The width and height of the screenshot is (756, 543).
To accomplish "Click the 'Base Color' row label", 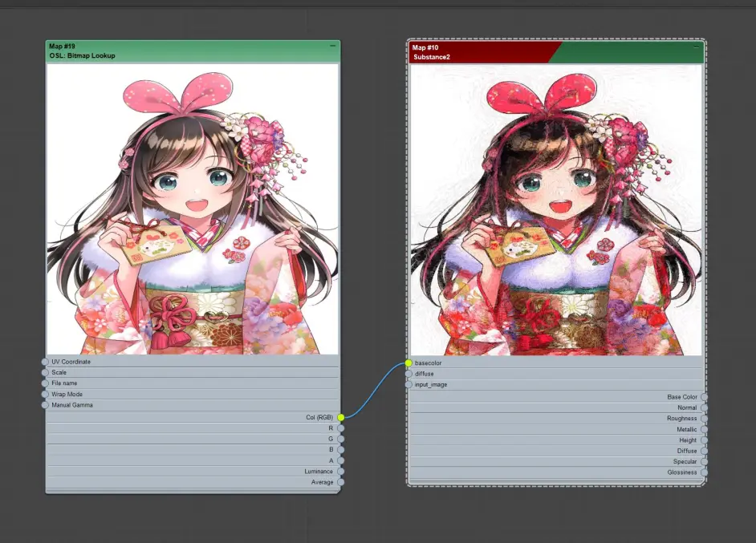I will pyautogui.click(x=682, y=397).
